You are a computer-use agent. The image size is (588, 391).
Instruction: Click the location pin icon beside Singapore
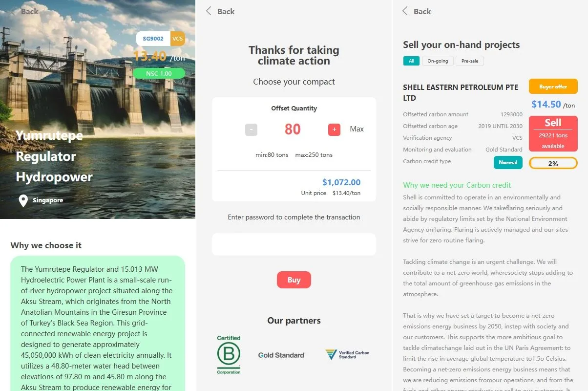(23, 200)
